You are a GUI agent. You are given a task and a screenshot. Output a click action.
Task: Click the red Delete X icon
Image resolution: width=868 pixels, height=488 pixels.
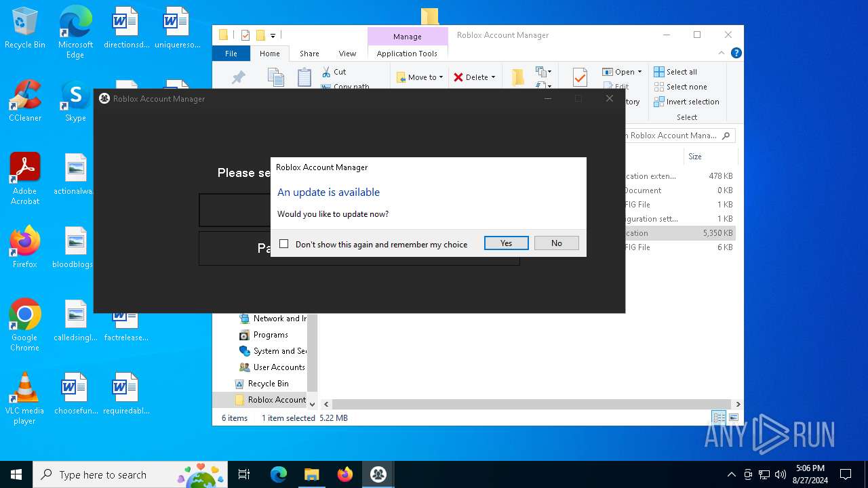click(x=458, y=77)
